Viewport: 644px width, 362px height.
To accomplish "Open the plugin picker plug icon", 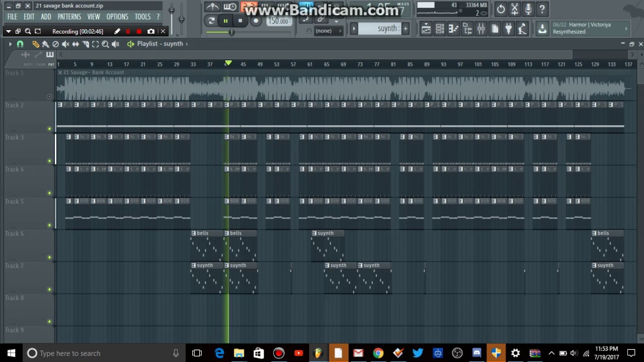I will click(509, 29).
